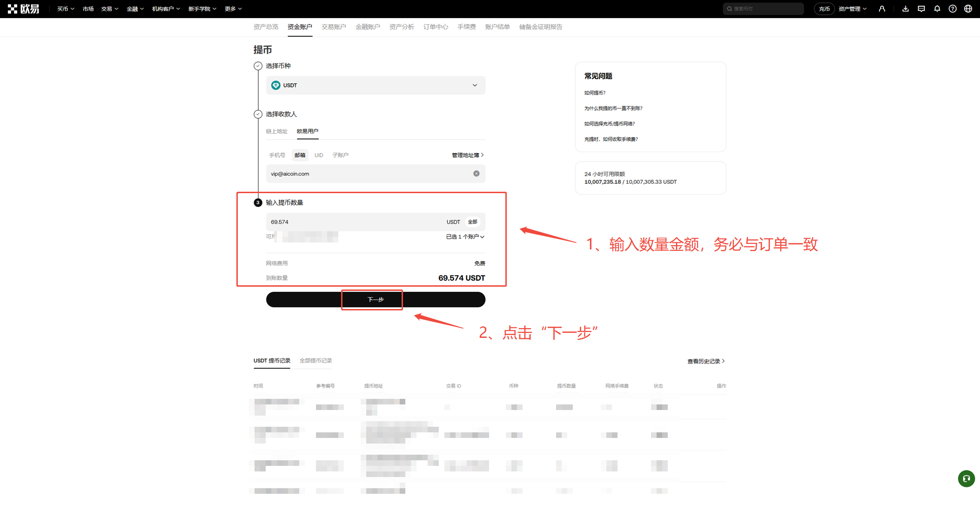Switch to 全部提币记录 tab
This screenshot has width=980, height=511.
pos(315,360)
